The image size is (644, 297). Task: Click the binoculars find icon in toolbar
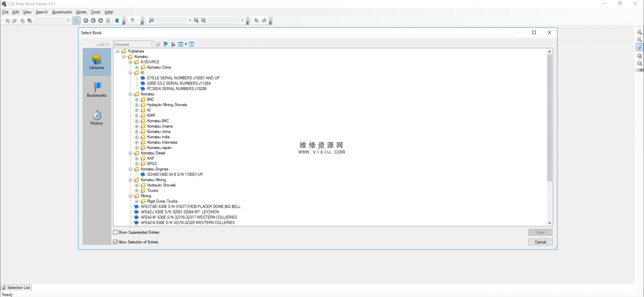[x=257, y=21]
